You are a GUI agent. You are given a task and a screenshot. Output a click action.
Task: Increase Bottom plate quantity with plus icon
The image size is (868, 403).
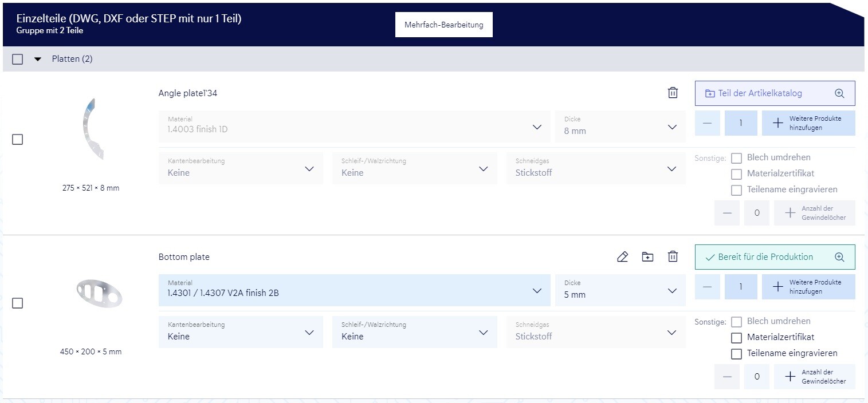(777, 287)
